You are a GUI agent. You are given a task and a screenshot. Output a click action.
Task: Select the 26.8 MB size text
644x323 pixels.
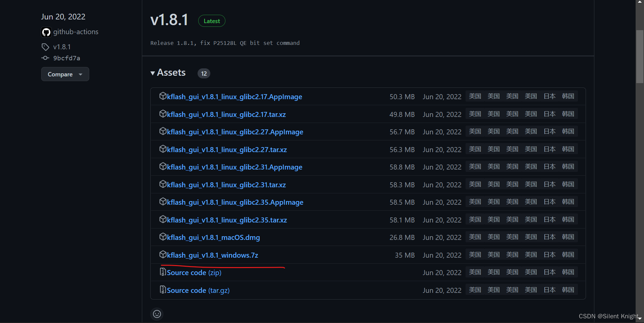click(402, 238)
